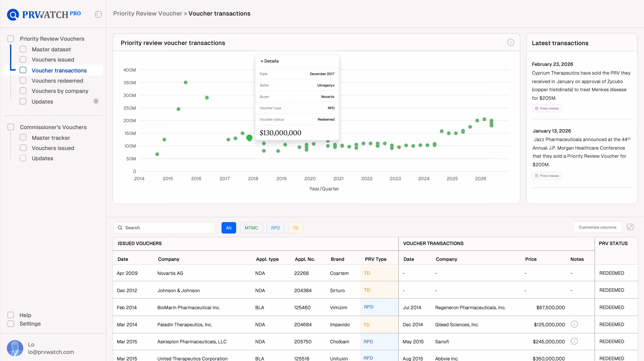Open Settings in the sidebar
This screenshot has height=361, width=644.
pos(30,323)
